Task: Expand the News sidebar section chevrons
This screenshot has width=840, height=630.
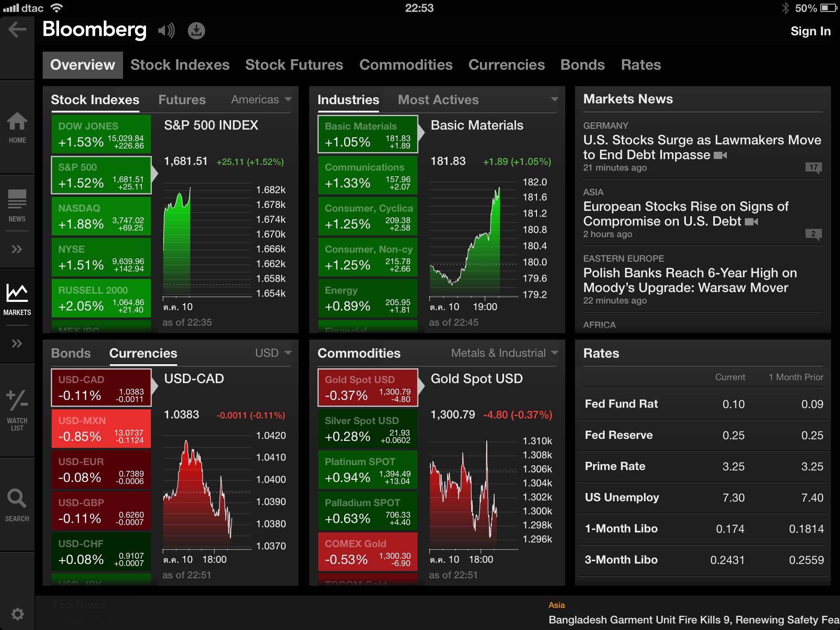Action: tap(17, 249)
